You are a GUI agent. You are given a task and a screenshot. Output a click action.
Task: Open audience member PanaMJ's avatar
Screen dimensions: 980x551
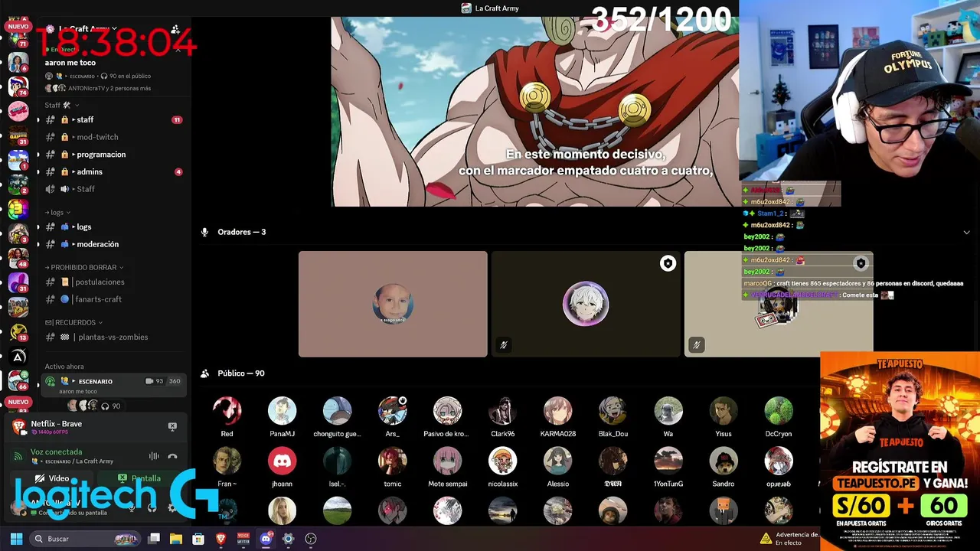click(282, 411)
